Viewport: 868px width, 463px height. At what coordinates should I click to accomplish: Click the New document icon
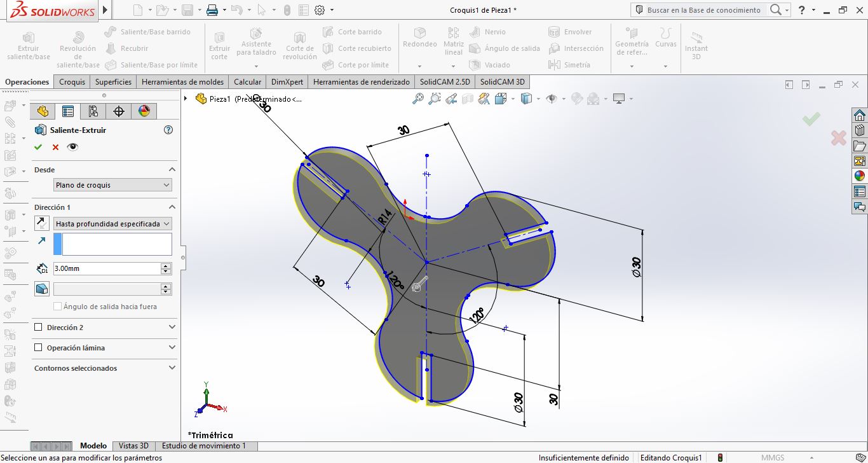(x=138, y=10)
